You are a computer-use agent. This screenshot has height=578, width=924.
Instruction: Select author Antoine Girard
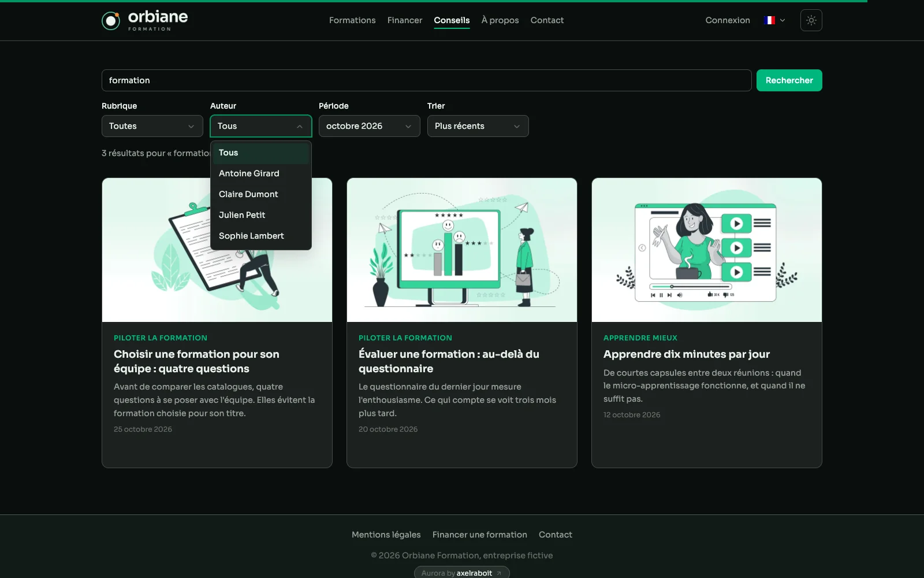point(260,173)
